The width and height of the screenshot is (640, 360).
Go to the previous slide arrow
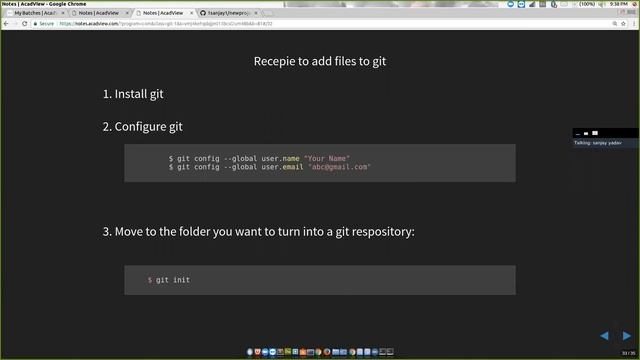click(604, 336)
